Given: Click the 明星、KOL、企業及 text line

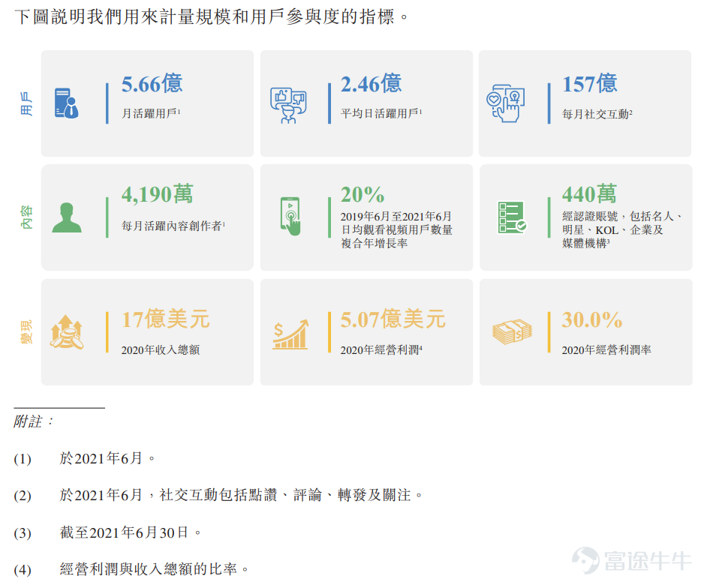Looking at the screenshot, I should click(612, 229).
